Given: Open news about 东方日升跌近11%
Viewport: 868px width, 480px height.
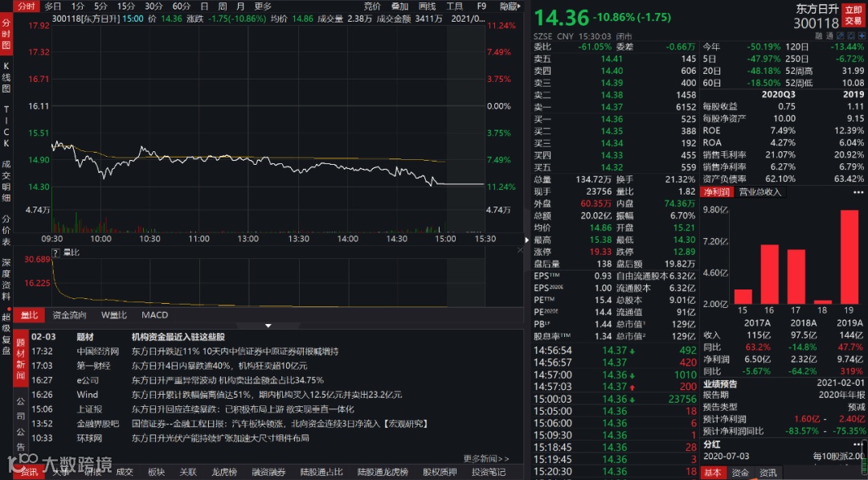Looking at the screenshot, I should [235, 351].
